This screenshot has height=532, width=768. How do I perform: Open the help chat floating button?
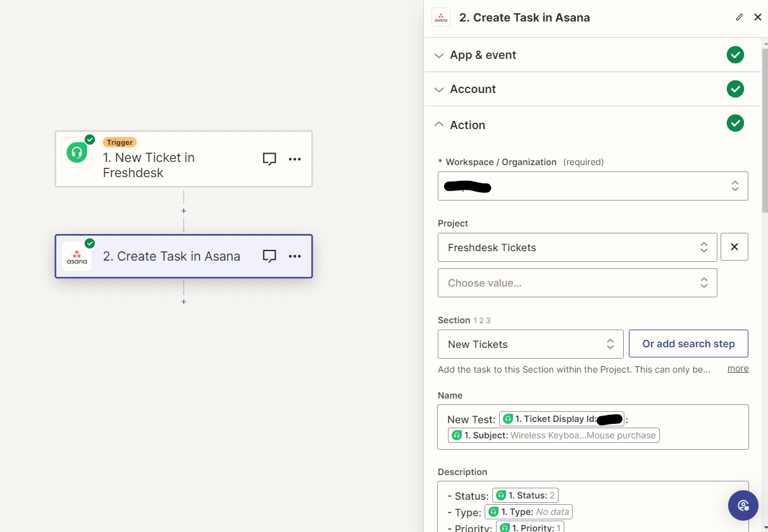pos(743,505)
